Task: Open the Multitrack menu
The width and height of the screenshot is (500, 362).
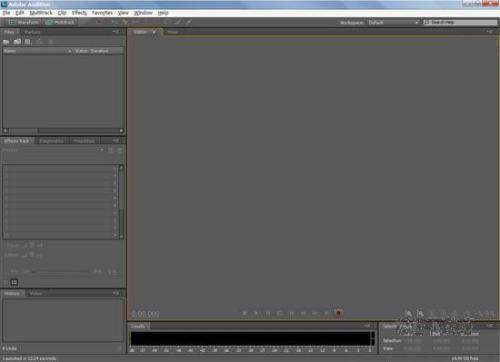Action: click(41, 13)
